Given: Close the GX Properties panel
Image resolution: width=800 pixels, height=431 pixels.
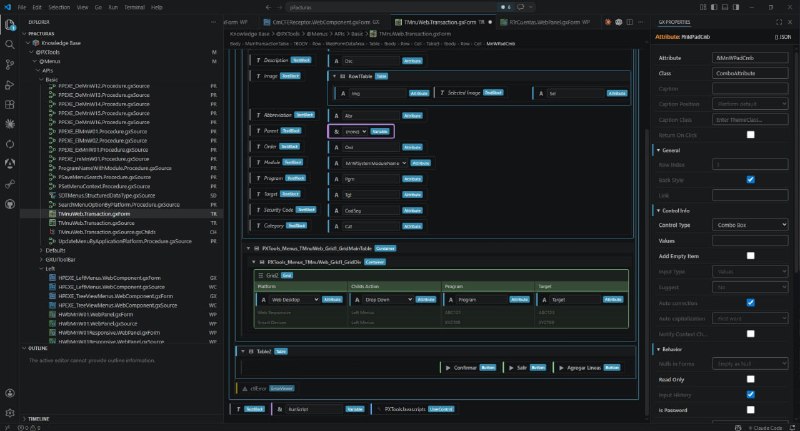Looking at the screenshot, I should 790,22.
